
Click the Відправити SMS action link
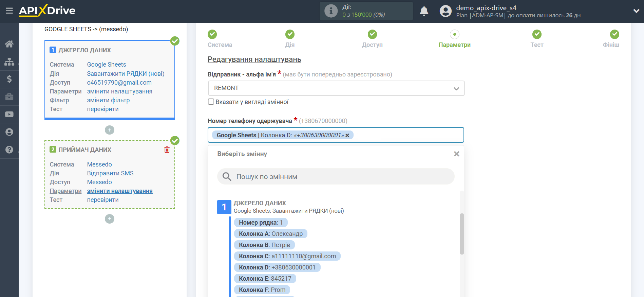(x=110, y=173)
